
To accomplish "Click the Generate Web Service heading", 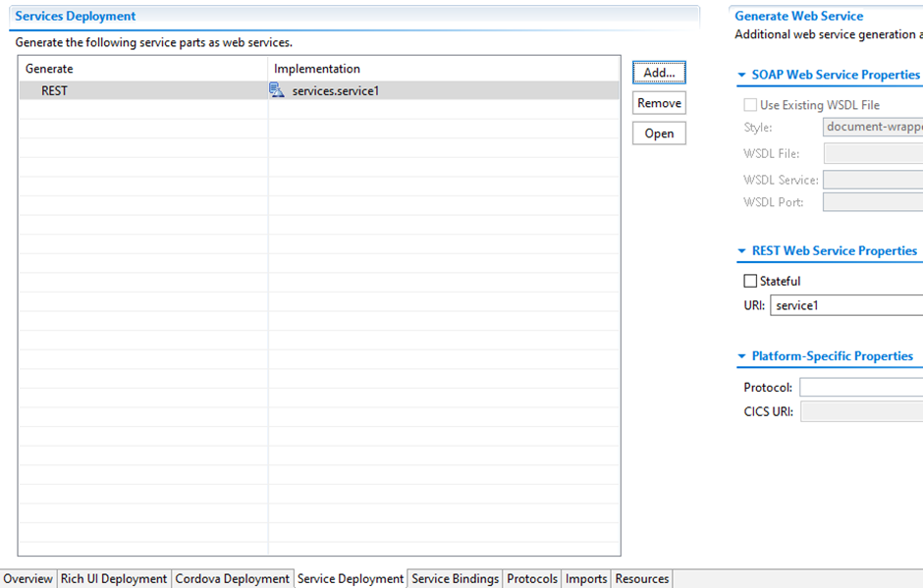I will point(799,17).
